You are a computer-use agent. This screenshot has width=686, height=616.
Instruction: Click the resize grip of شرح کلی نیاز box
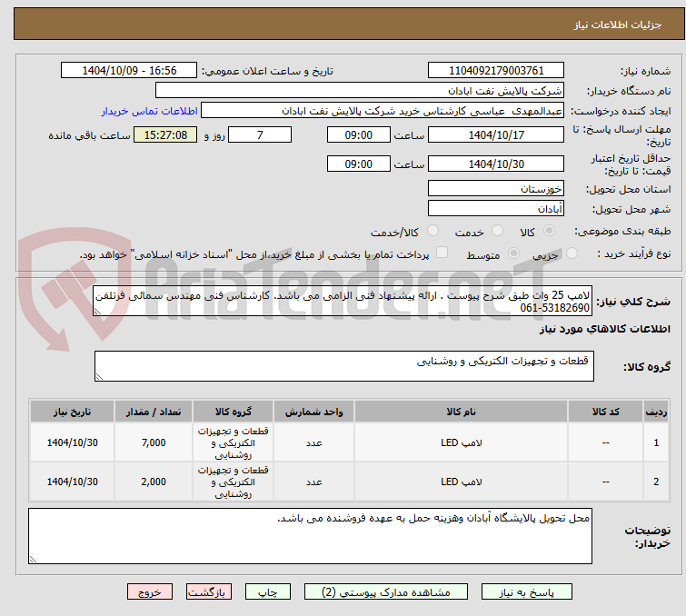[97, 312]
